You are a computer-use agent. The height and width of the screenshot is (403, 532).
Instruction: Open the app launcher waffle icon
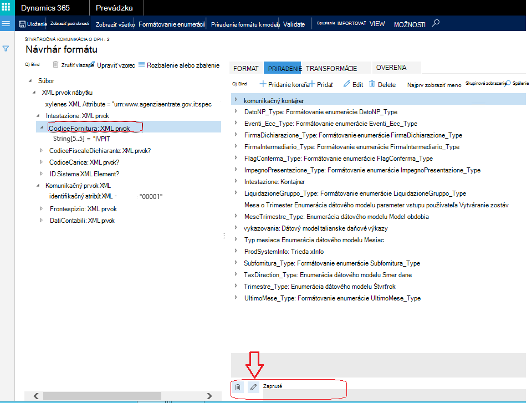pos(6,7)
